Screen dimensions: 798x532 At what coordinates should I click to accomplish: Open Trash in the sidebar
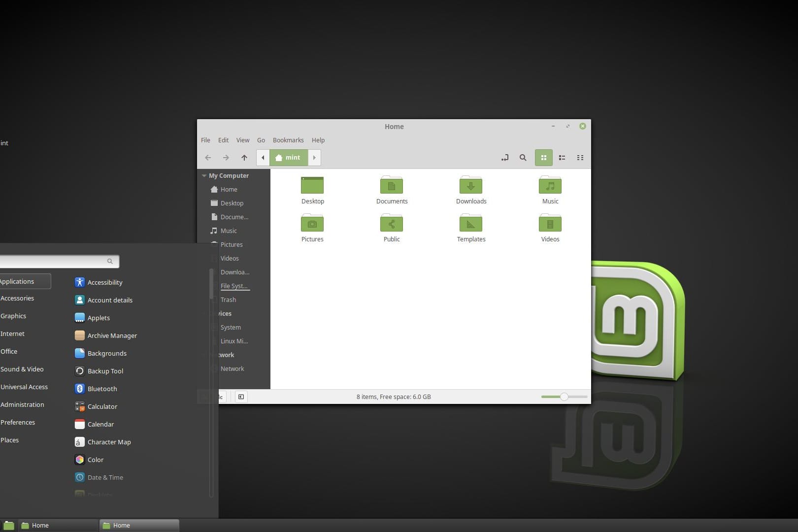click(x=228, y=299)
